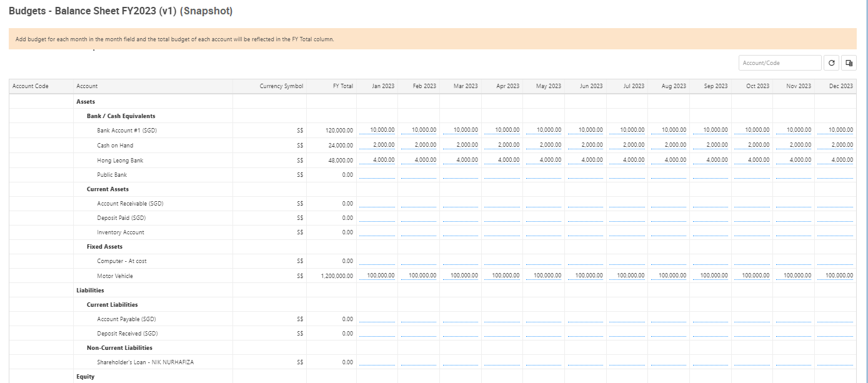Click the Hong Leong Bank FY Total 48,000.00

[341, 161]
